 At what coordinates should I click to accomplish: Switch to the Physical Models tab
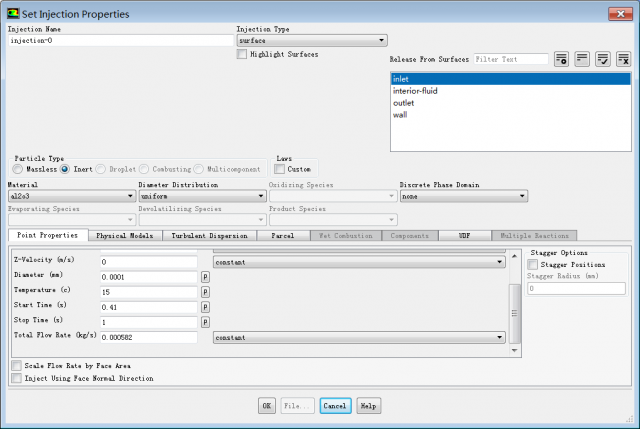(125, 235)
